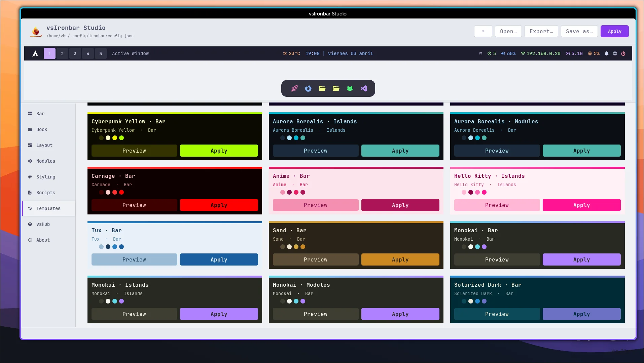
Task: Go to the Layout section
Action: [x=49, y=145]
